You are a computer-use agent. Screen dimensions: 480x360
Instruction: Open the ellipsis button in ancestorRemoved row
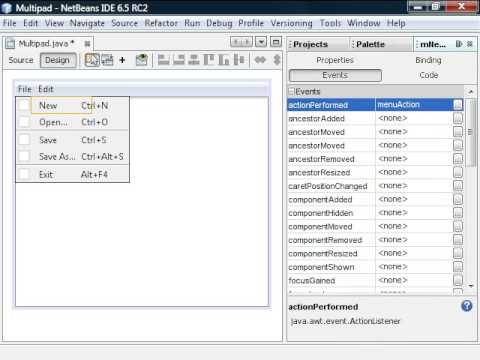pos(458,159)
